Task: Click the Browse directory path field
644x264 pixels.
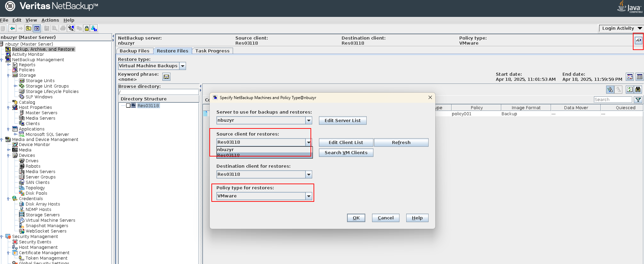Action: (158, 92)
